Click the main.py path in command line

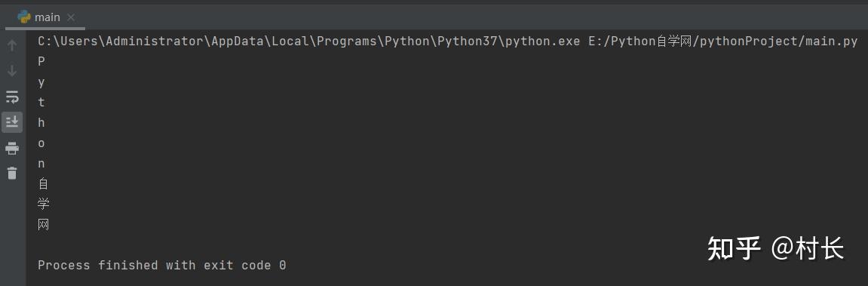[722, 42]
